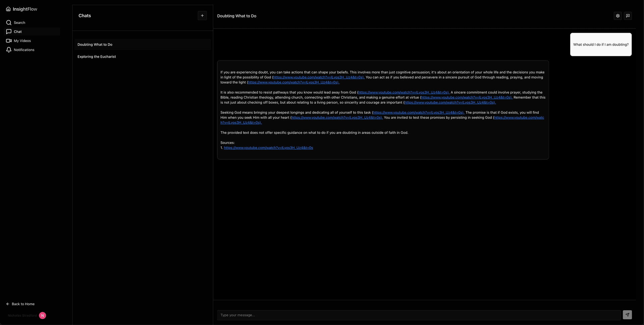Screen dimensions: 644x325
Task: Click the back arrow next to Back to Home
Action: [7, 304]
